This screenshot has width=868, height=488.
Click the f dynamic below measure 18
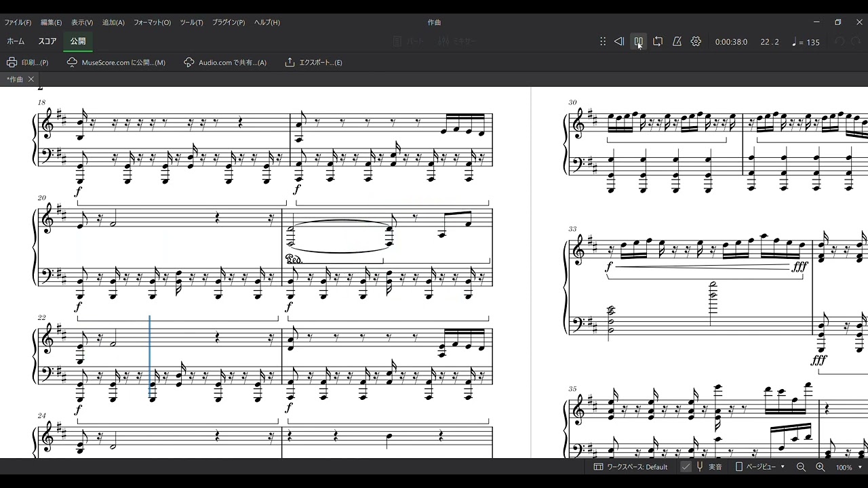pos(77,192)
